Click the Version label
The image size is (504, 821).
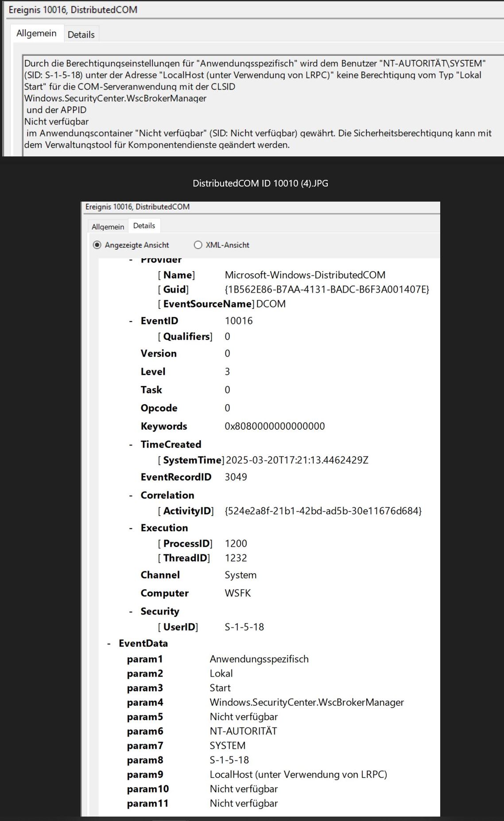159,354
